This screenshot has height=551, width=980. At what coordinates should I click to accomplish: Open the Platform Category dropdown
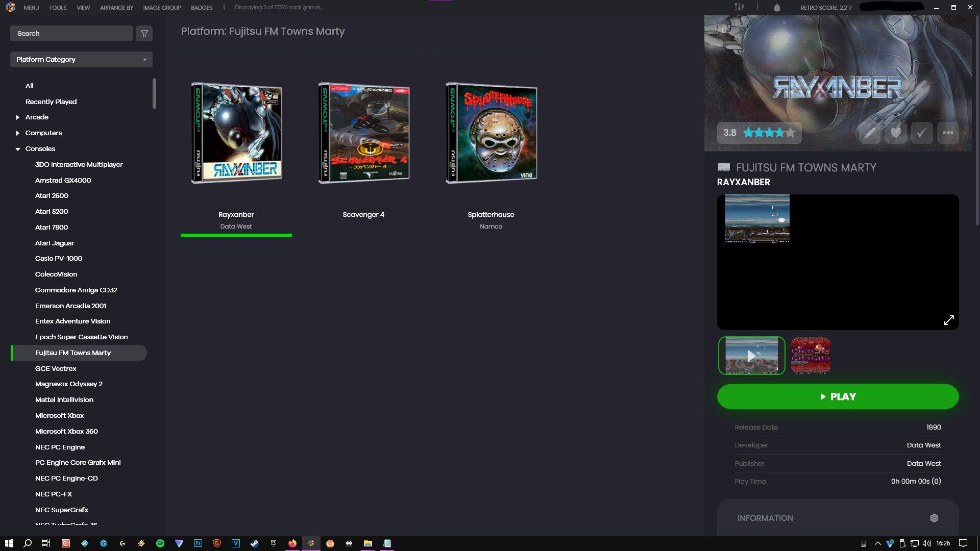click(x=81, y=59)
